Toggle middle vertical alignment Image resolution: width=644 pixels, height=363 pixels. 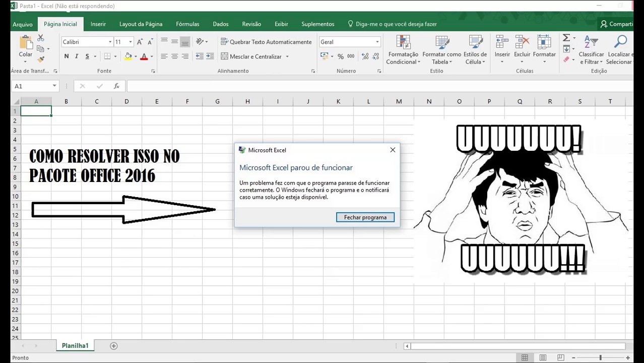pyautogui.click(x=175, y=41)
